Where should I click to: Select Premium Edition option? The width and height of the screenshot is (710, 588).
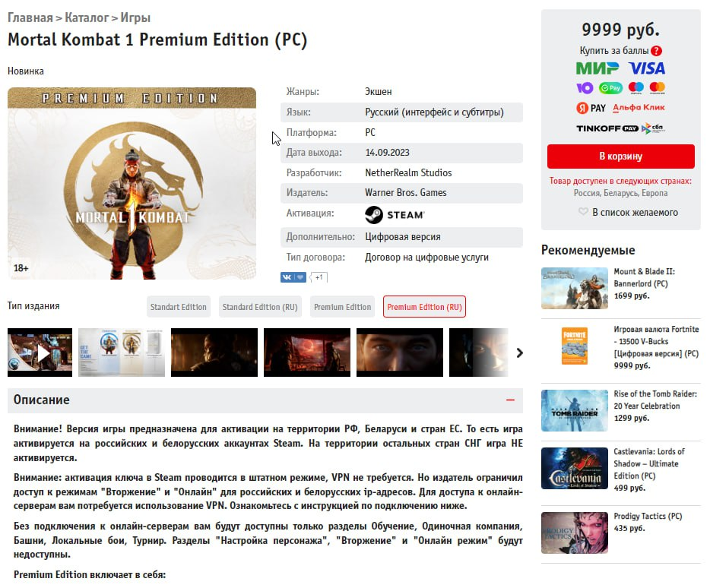click(x=342, y=307)
